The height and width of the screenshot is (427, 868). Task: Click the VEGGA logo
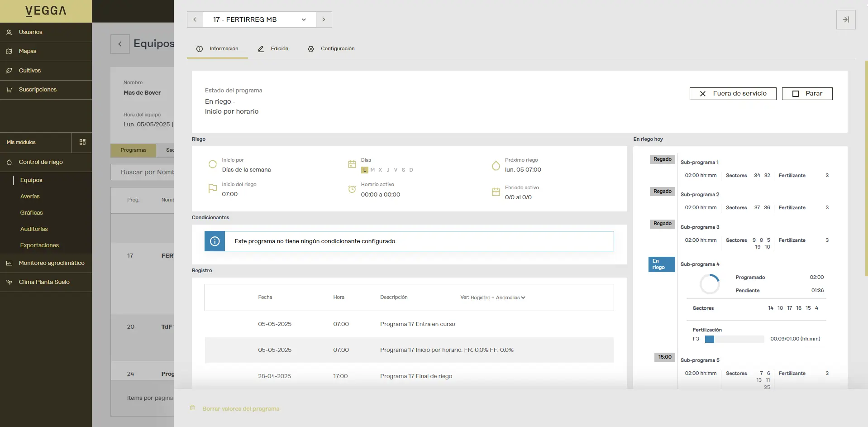coord(46,11)
